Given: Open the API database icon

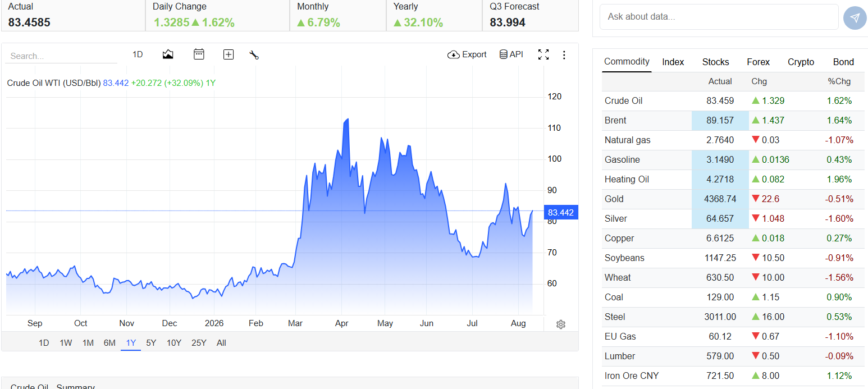Looking at the screenshot, I should point(511,54).
